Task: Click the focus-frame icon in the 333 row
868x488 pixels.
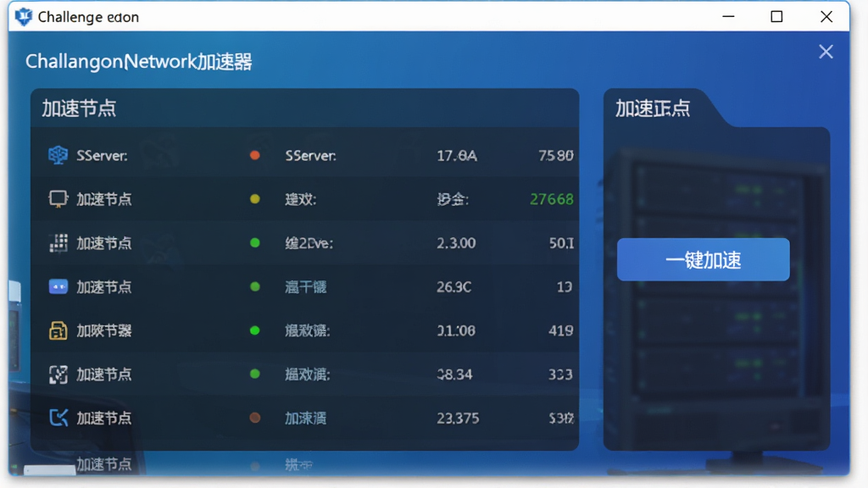Action: coord(58,374)
